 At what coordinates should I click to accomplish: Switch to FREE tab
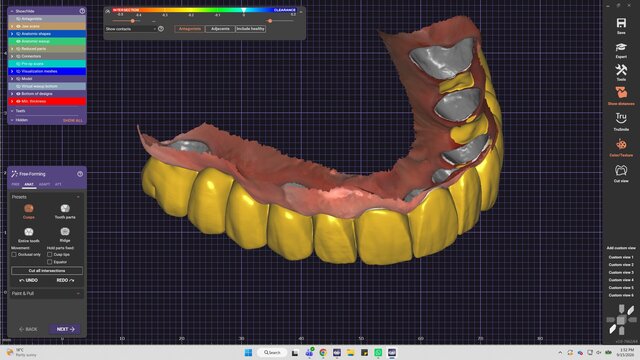coord(15,184)
